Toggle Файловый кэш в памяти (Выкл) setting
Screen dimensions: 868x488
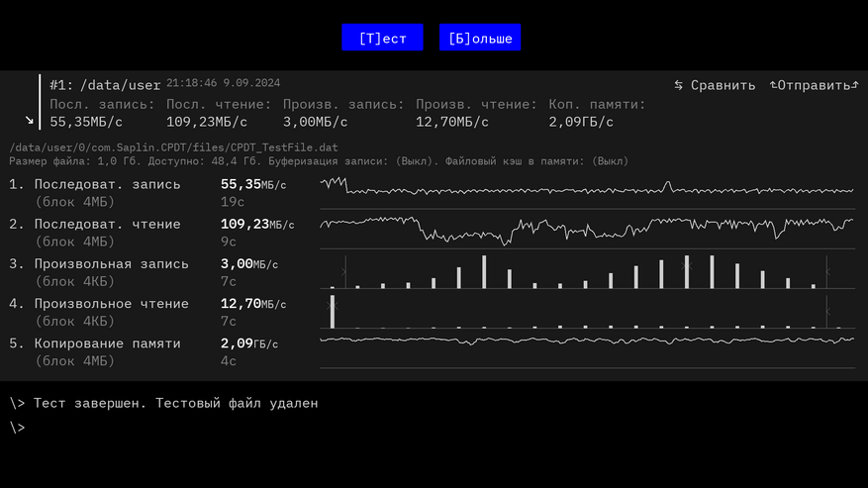tap(537, 161)
